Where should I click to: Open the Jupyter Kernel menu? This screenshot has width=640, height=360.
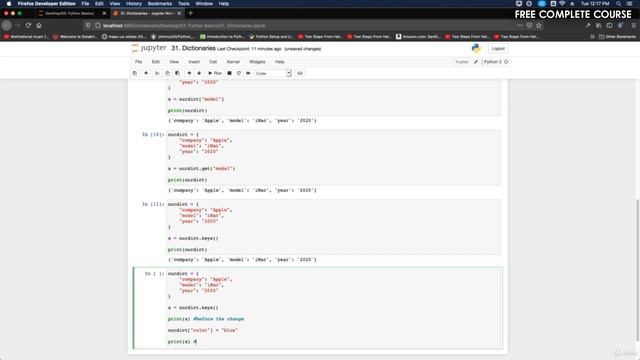233,62
